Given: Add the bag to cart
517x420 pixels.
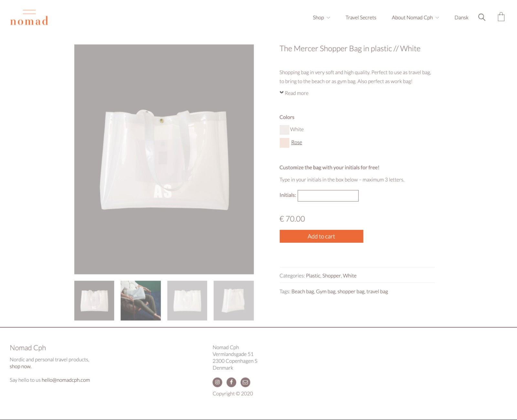Looking at the screenshot, I should click(321, 236).
